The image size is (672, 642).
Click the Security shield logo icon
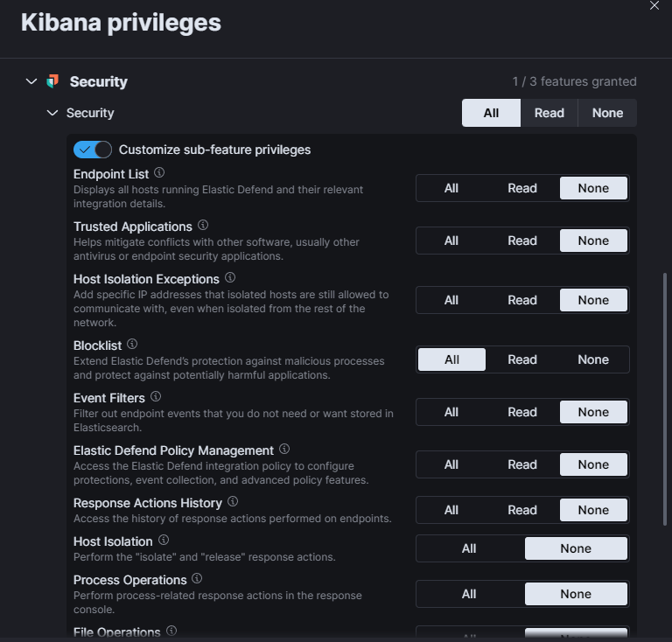coord(53,81)
